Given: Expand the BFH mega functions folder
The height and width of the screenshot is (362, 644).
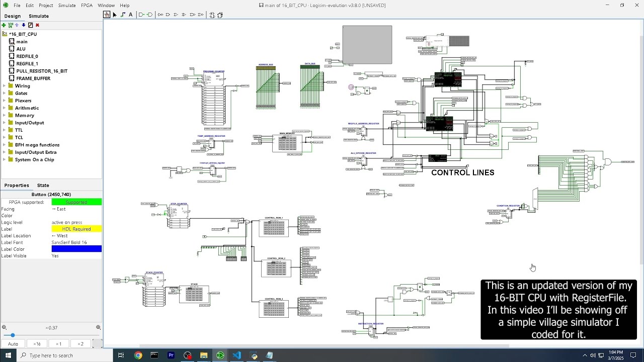Looking at the screenshot, I should click(x=4, y=145).
